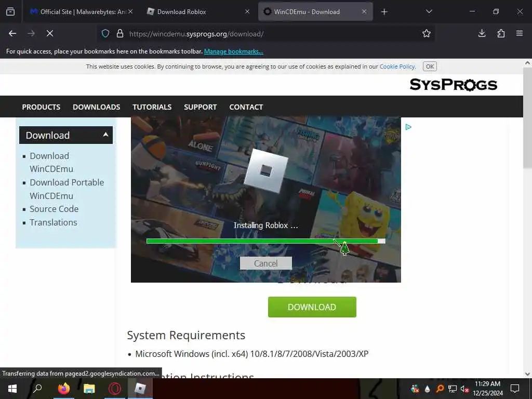Open the CONTACT menu
Image resolution: width=532 pixels, height=399 pixels.
point(246,107)
